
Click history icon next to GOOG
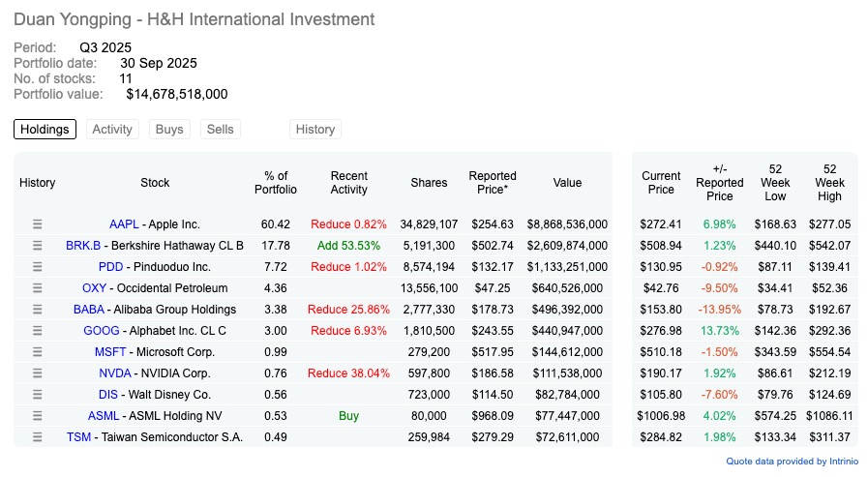point(38,331)
